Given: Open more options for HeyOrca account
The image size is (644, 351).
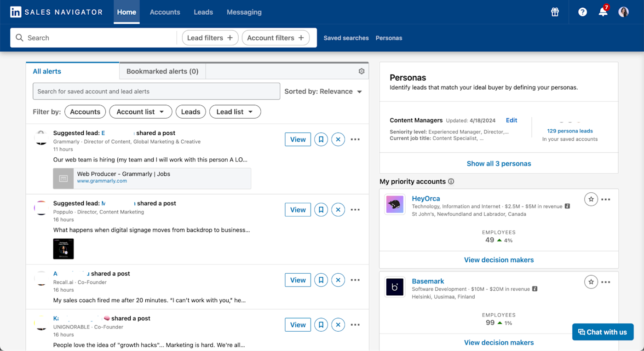Looking at the screenshot, I should (606, 199).
